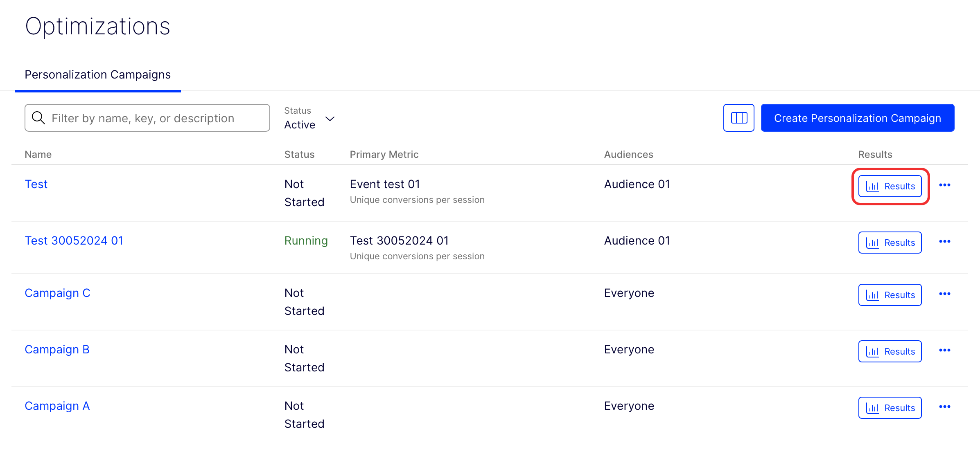Click Create Personalization Campaign button
Viewport: 980px width, 472px height.
tap(857, 118)
